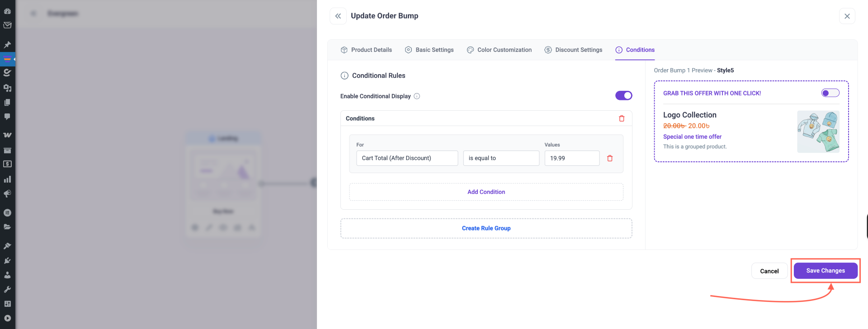868x329 pixels.
Task: Open the Cart Total (After Discount) dropdown
Action: (x=407, y=158)
